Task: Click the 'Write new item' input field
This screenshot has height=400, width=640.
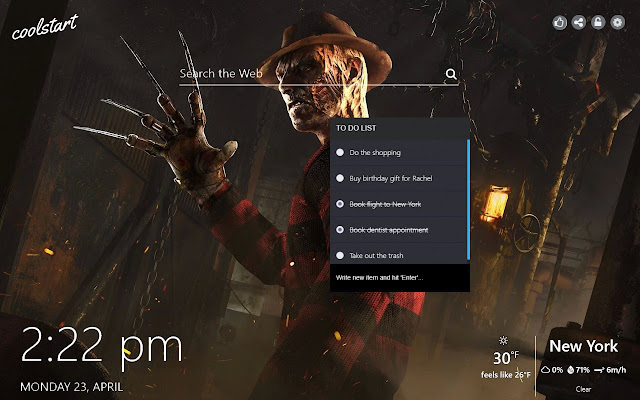Action: pyautogui.click(x=400, y=278)
